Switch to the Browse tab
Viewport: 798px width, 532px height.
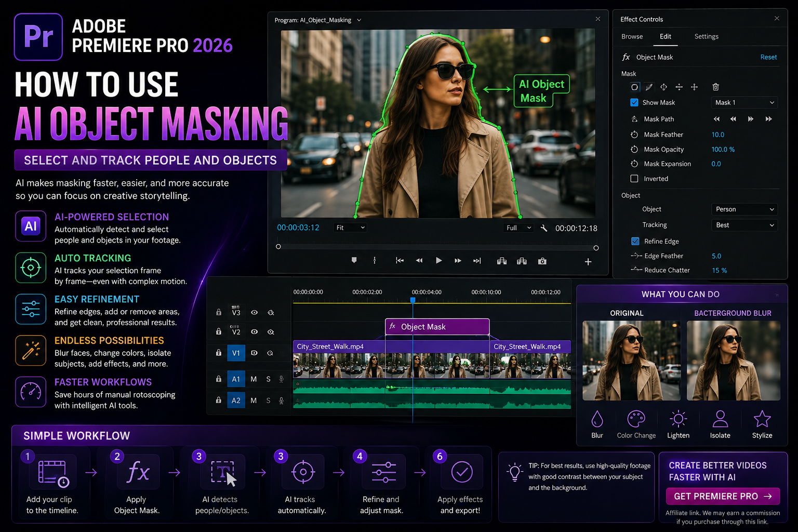[632, 36]
